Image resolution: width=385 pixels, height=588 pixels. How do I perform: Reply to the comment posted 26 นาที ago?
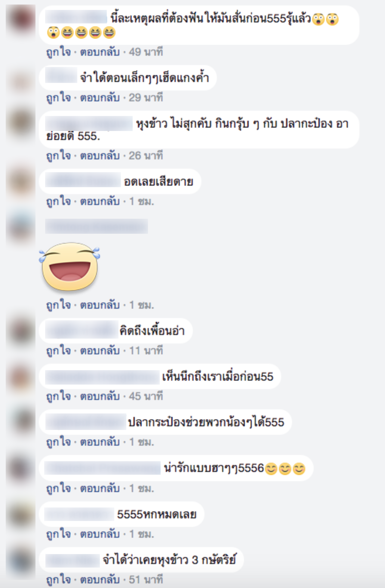tap(100, 155)
